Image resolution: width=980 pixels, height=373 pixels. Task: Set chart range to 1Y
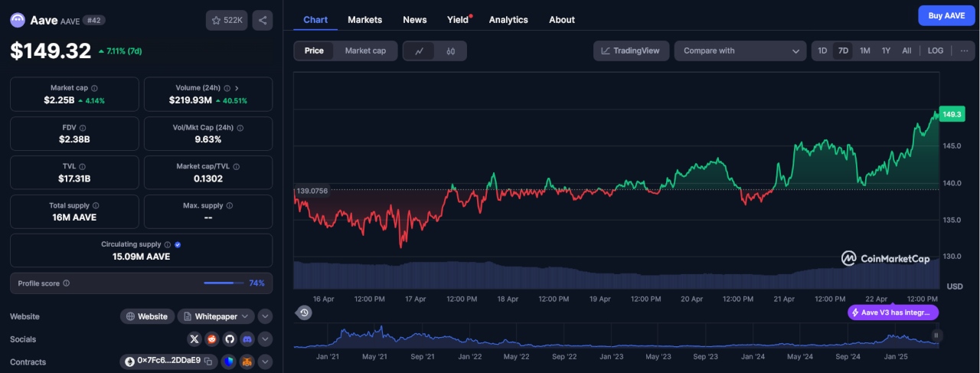[x=886, y=51]
